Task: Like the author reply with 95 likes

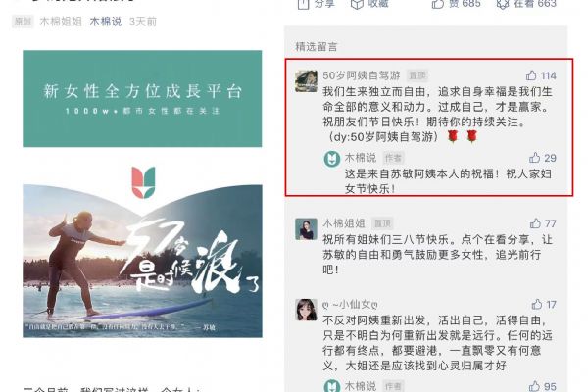Action: (534, 386)
